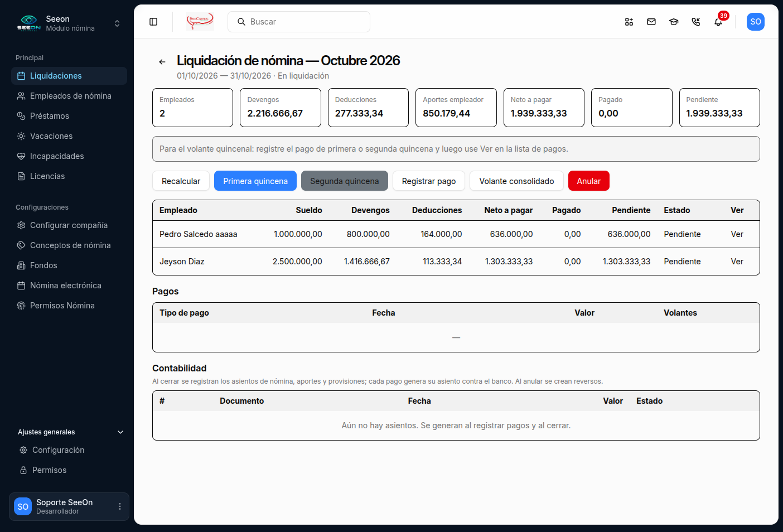783x532 pixels.
Task: Click the Buscar search field
Action: coord(299,22)
